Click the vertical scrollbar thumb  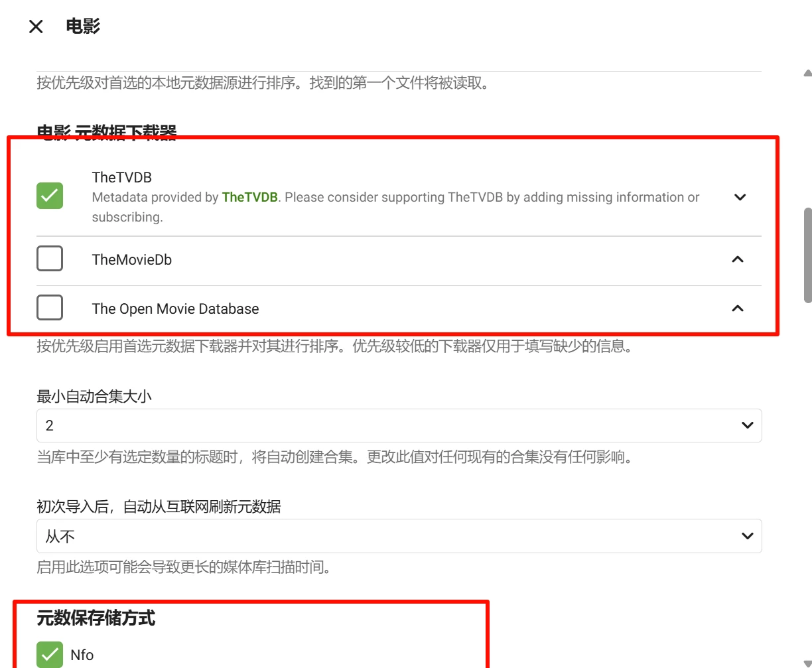807,255
